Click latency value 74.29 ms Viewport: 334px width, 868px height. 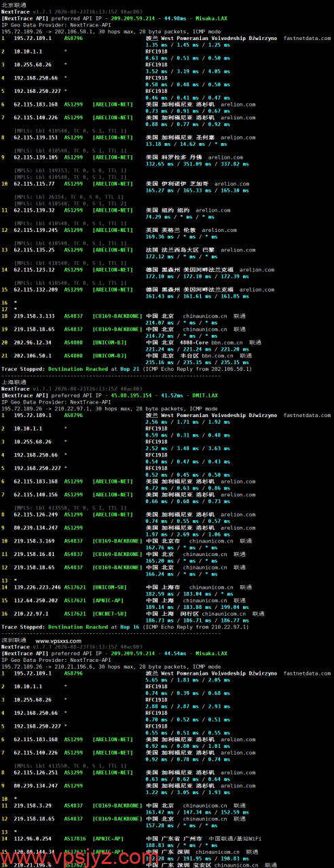click(160, 217)
